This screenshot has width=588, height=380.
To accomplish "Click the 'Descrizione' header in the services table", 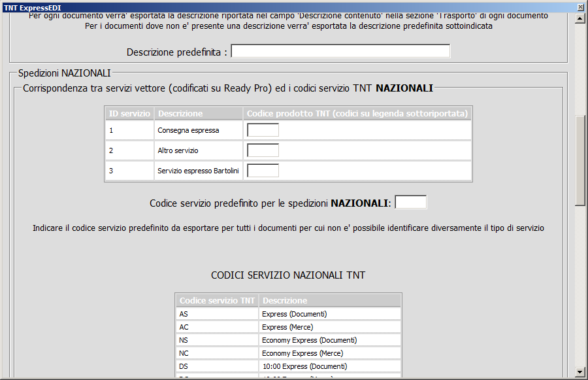I will (x=199, y=113).
